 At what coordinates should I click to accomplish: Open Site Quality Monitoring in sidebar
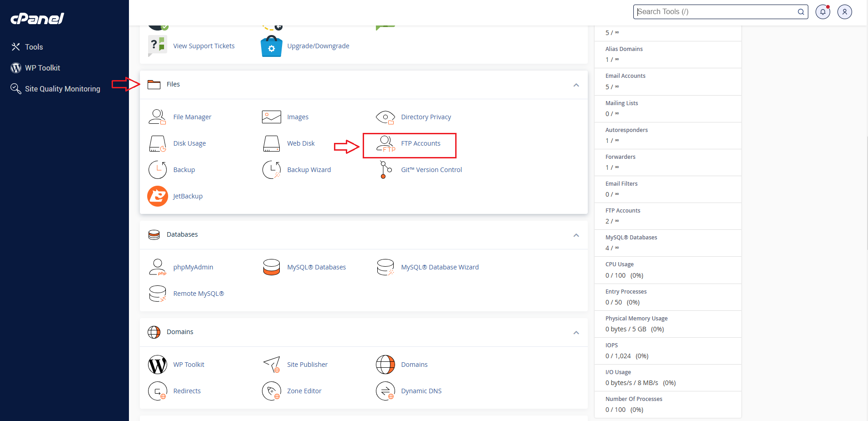pyautogui.click(x=62, y=89)
